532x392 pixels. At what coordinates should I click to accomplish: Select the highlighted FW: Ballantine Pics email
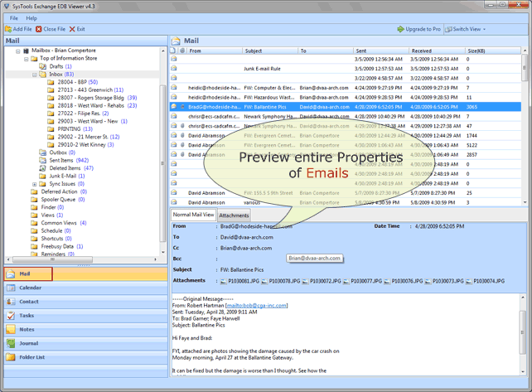tap(346, 107)
